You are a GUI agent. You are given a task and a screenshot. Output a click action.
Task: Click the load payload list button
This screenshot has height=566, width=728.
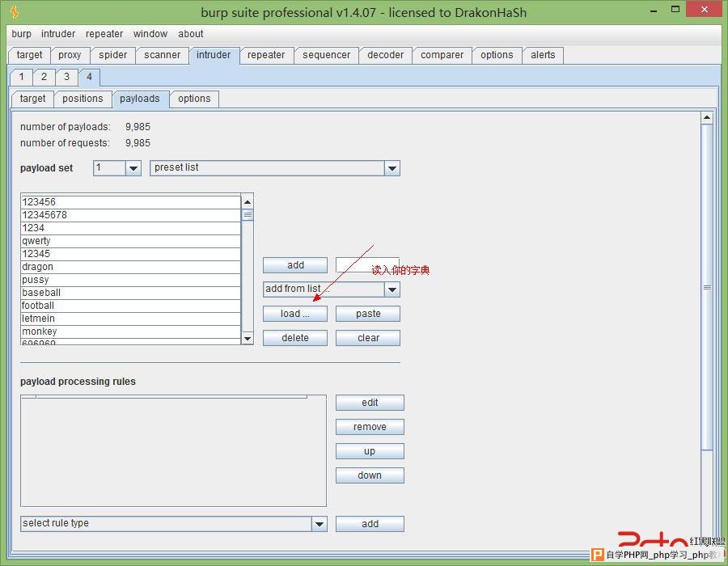[295, 314]
